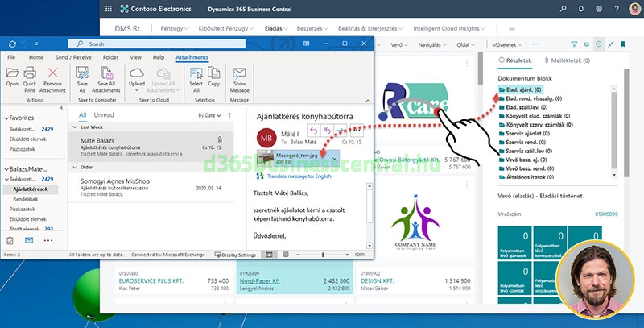Toggle the FactBox information pane icon

[598, 44]
